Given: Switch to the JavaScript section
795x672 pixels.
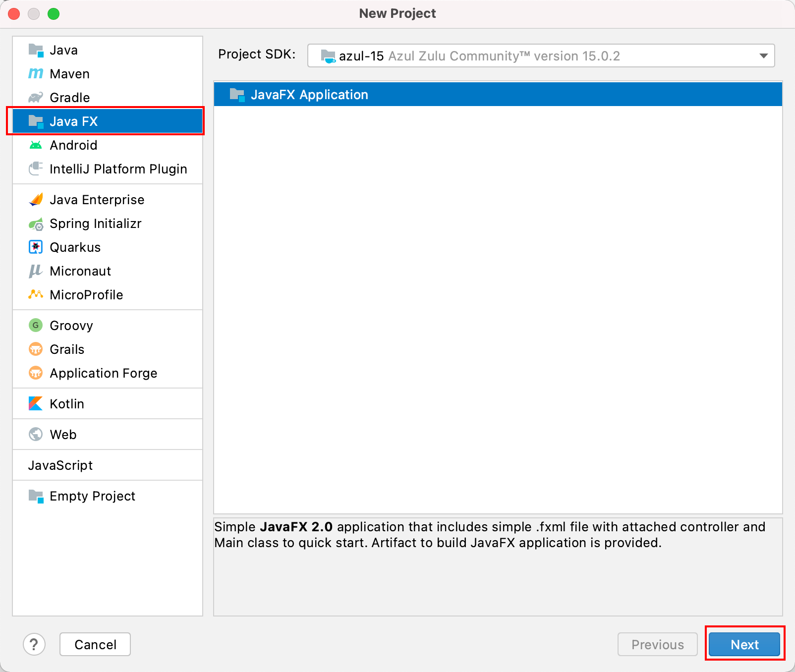Looking at the screenshot, I should pos(60,465).
